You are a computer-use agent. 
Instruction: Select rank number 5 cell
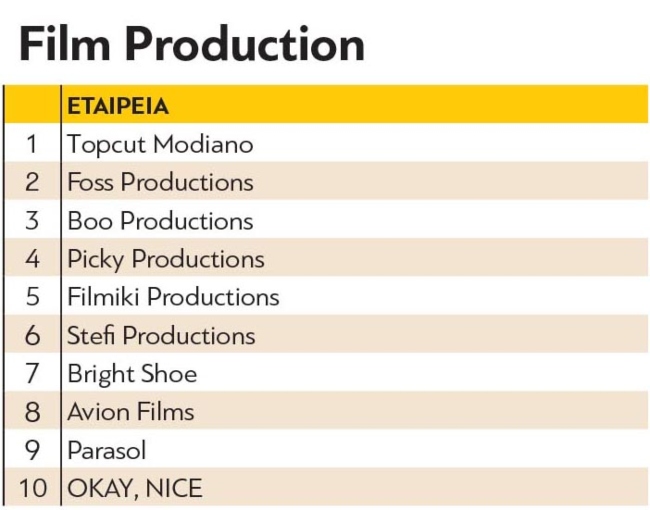tap(32, 297)
